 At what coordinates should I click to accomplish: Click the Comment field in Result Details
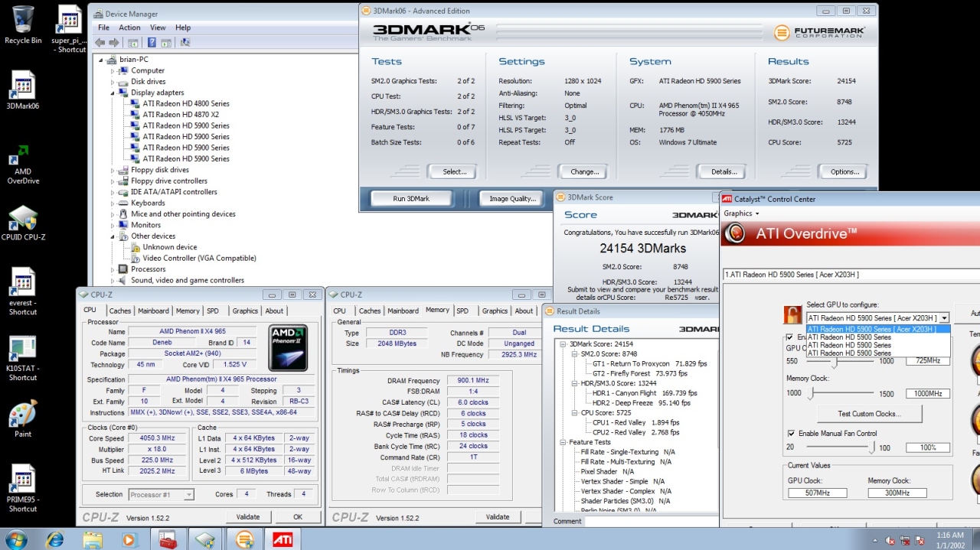point(652,521)
